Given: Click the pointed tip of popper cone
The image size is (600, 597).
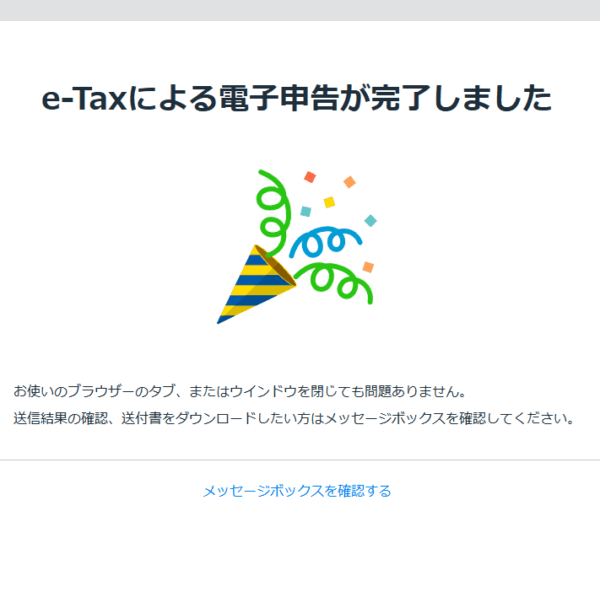Looking at the screenshot, I should pos(220,320).
